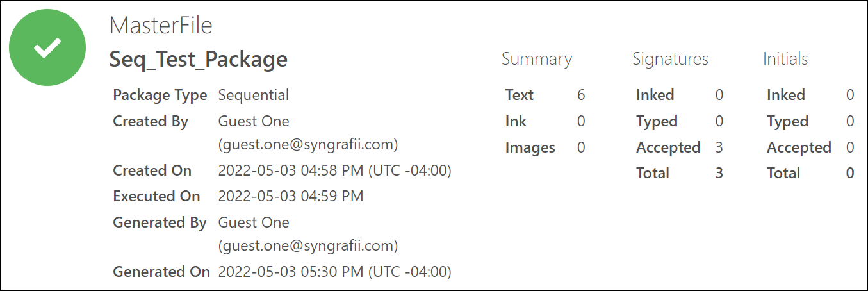Click the Generated By email address
The image size is (868, 291).
coord(308,246)
